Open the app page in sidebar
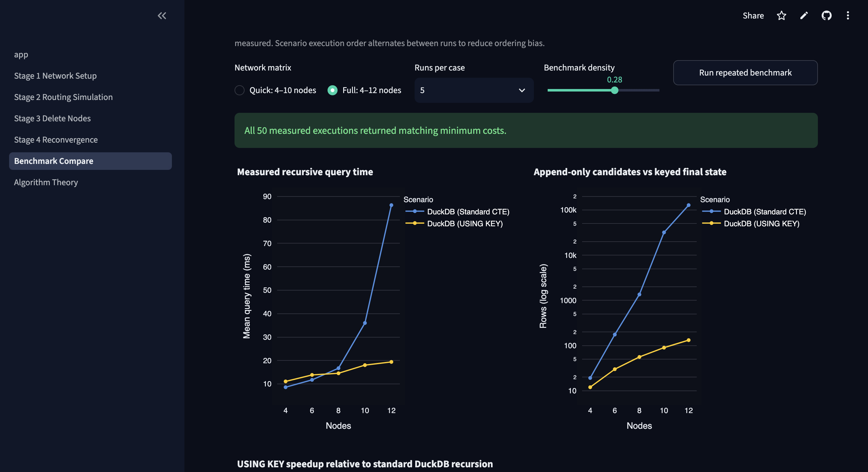 pyautogui.click(x=21, y=55)
